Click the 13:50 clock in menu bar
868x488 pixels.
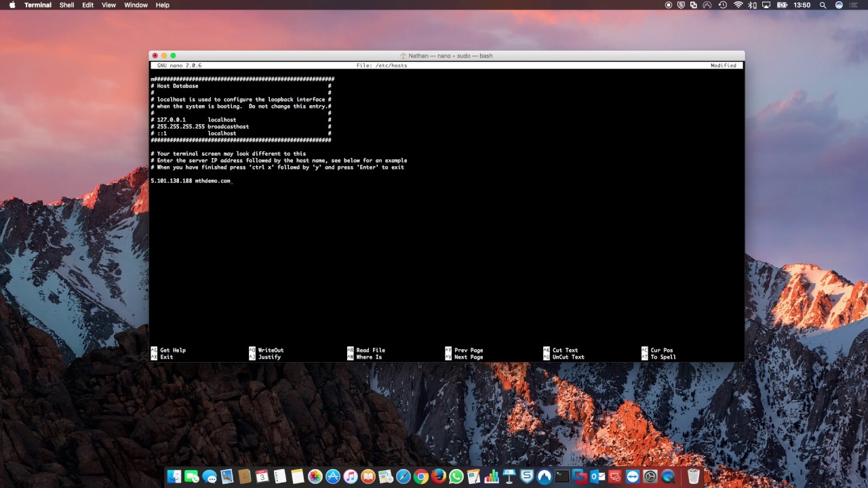[802, 5]
